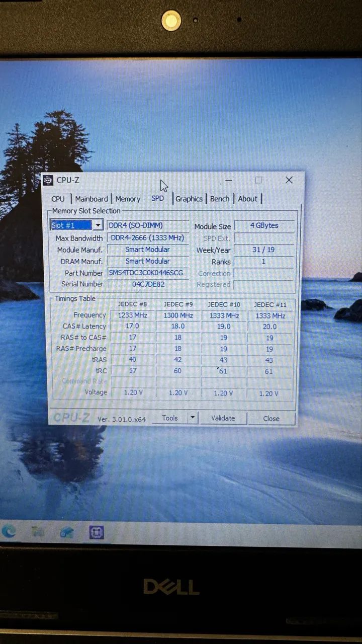Click the Module Manuf. value Smart Modular
The image size is (362, 644).
coord(148,250)
